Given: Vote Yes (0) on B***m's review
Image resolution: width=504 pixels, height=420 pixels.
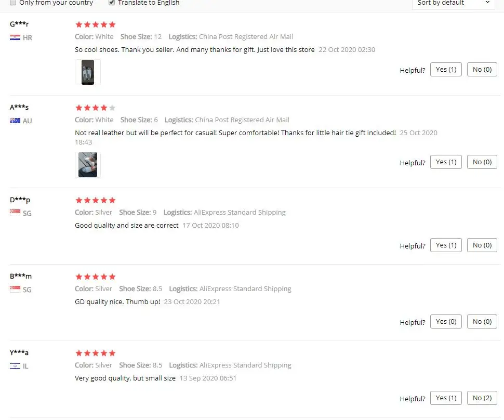Looking at the screenshot, I should [446, 322].
